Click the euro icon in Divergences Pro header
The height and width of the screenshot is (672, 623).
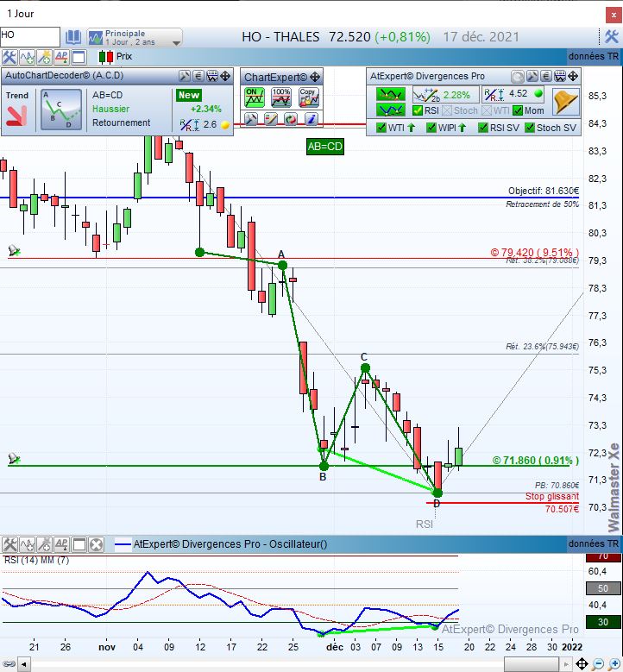(x=546, y=76)
